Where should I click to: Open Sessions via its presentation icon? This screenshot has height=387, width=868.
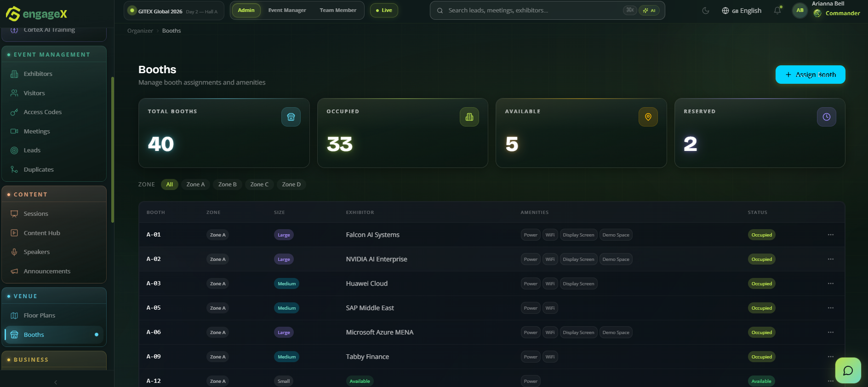(14, 214)
